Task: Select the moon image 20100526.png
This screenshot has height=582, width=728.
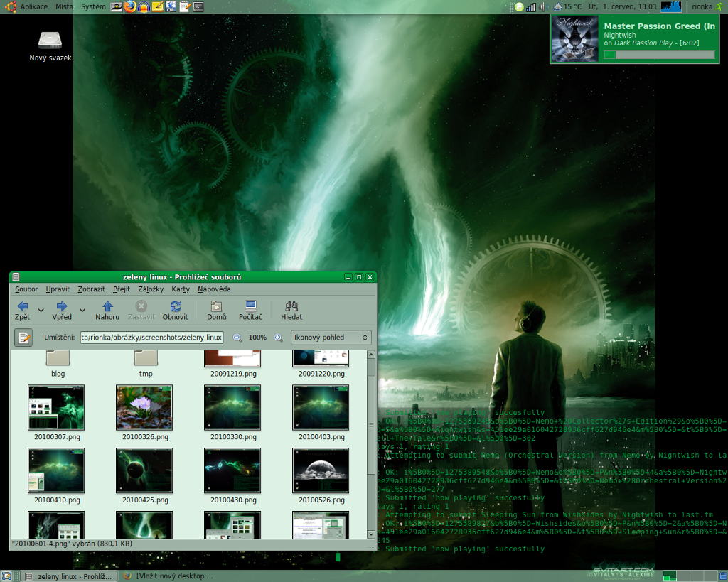Action: [321, 475]
